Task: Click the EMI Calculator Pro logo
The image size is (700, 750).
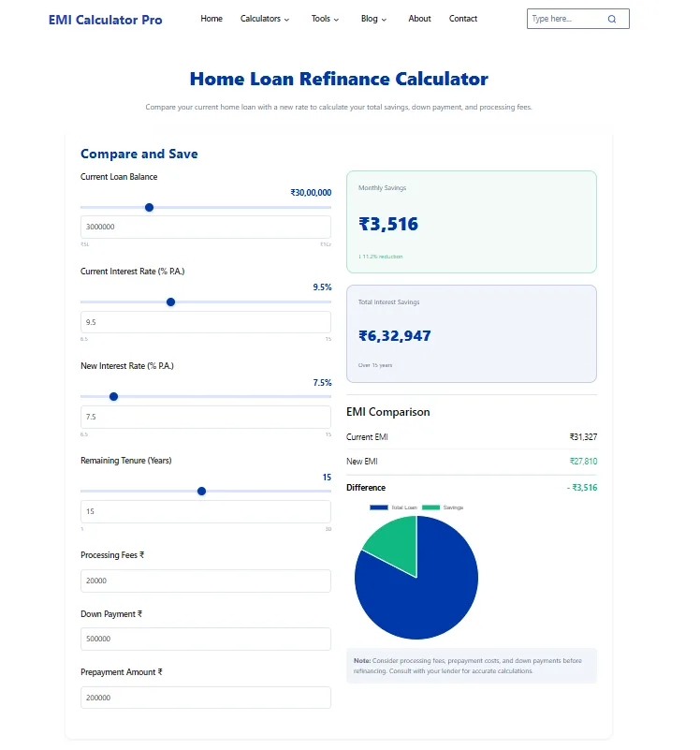Action: [x=105, y=20]
